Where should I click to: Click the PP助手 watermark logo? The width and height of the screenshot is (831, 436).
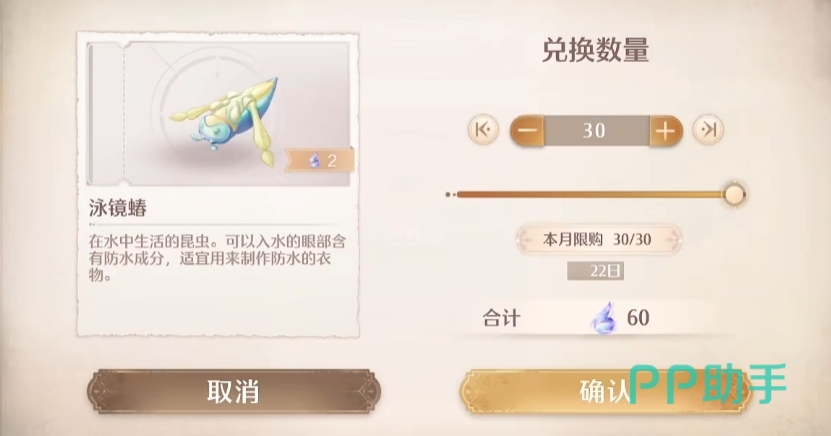click(x=708, y=385)
